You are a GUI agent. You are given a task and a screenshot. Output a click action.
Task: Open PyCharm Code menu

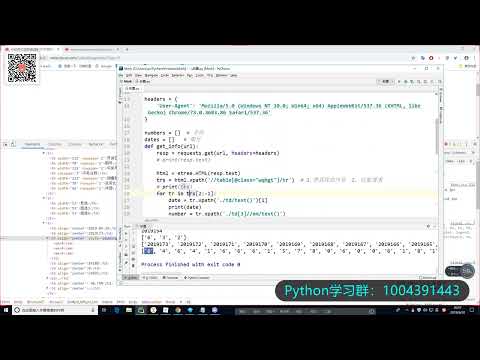165,76
